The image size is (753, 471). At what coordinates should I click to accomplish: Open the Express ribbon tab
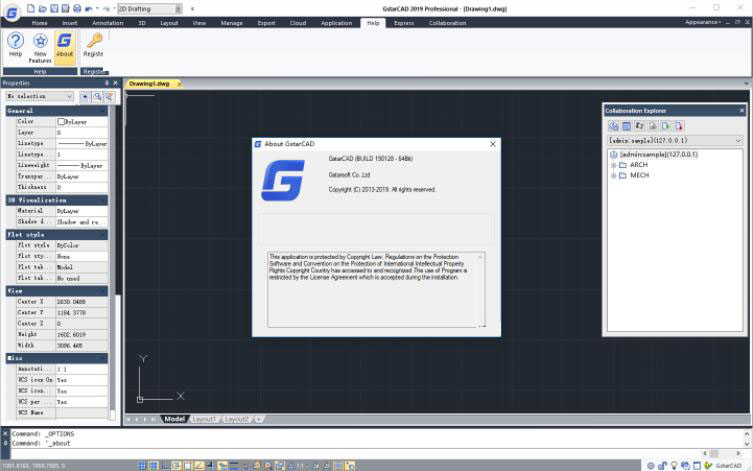coord(404,23)
